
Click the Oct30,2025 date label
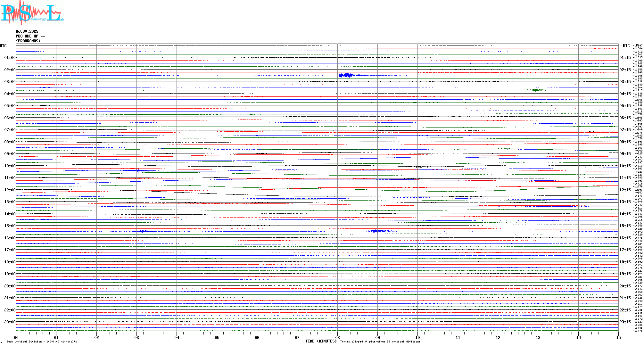click(x=27, y=31)
